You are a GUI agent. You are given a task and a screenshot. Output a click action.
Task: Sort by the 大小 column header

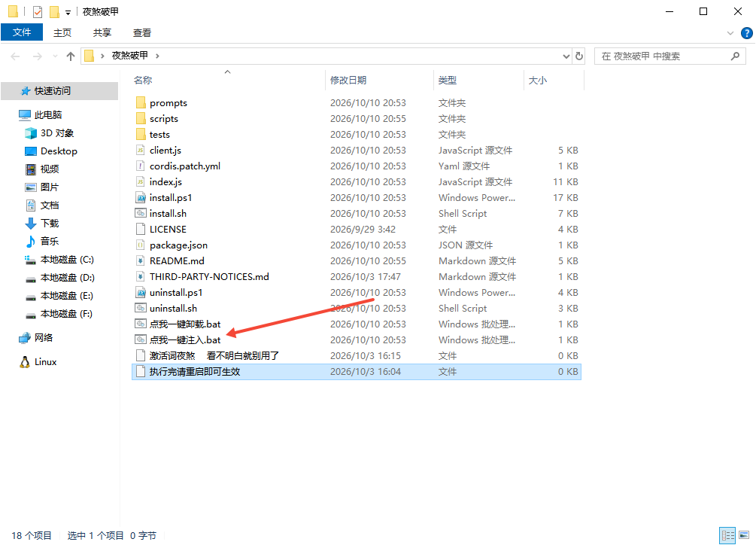click(554, 80)
